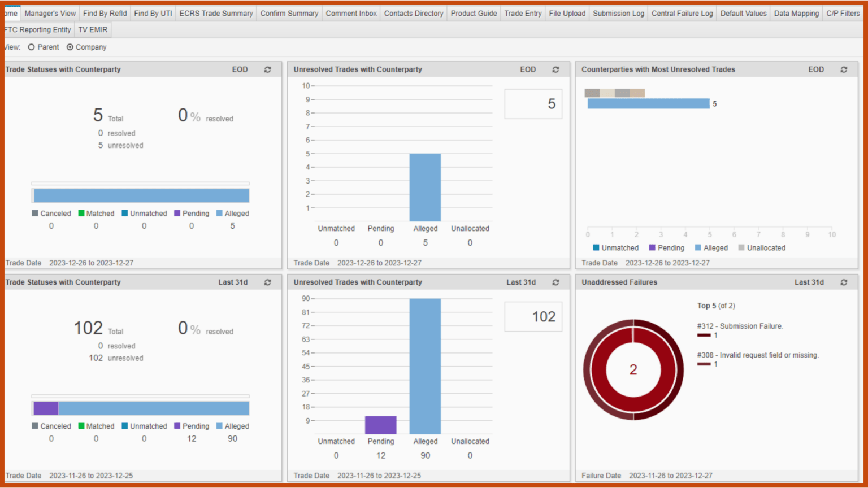
Task: Open the Trade Entry tab
Action: (522, 13)
